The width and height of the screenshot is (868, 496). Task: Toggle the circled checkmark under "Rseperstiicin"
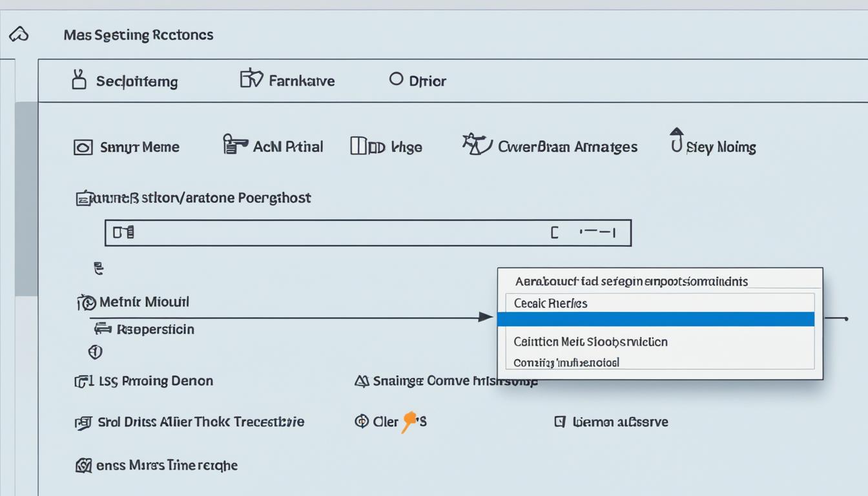[95, 352]
